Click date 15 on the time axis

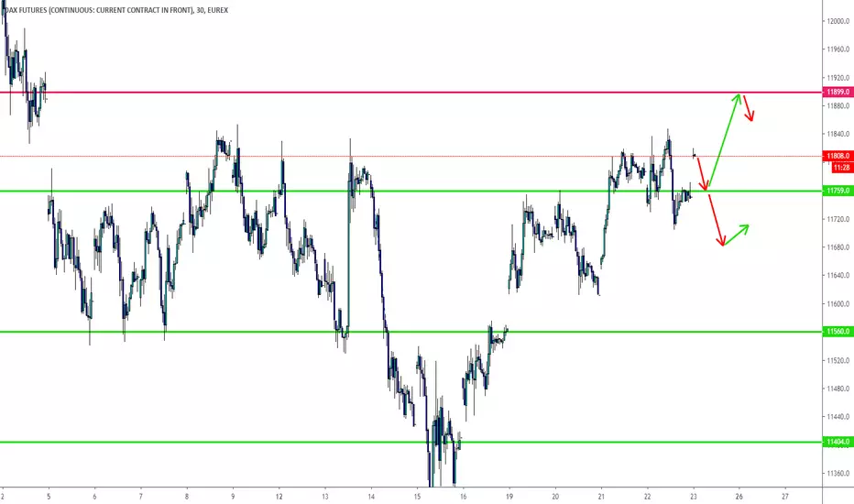coord(417,497)
